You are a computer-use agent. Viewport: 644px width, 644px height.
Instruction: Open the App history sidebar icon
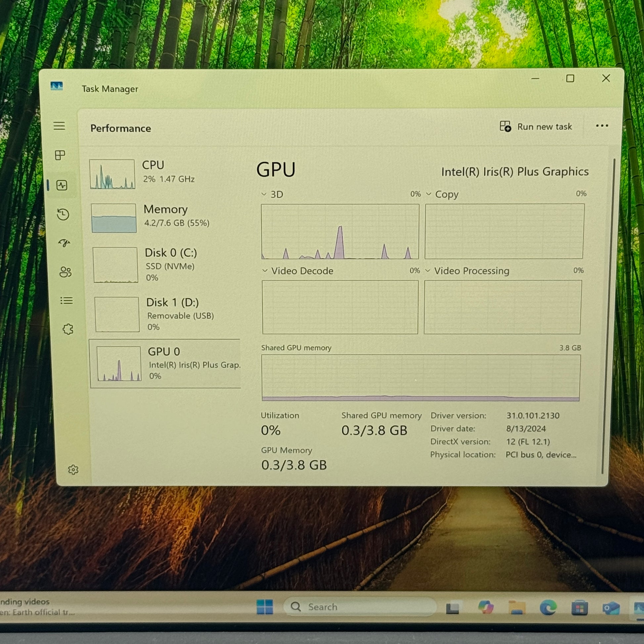click(x=63, y=214)
